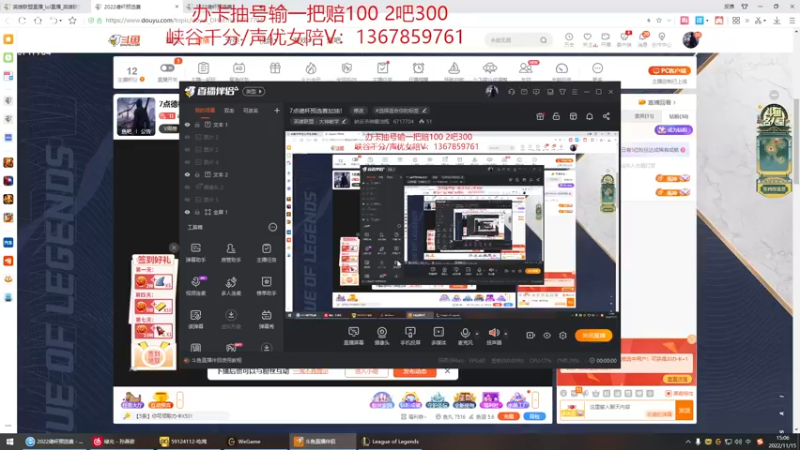Image resolution: width=800 pixels, height=450 pixels.
Task: Click the 修改 title edit button
Action: tap(359, 110)
